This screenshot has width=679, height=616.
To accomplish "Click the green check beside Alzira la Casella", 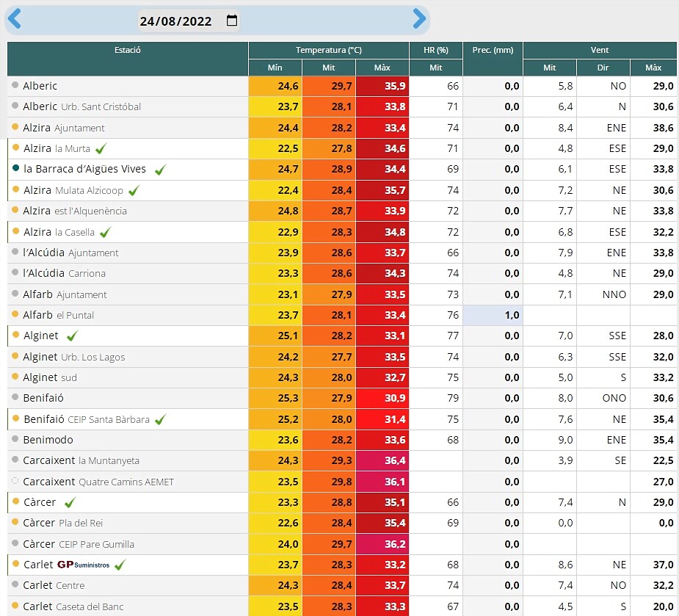I will (105, 232).
